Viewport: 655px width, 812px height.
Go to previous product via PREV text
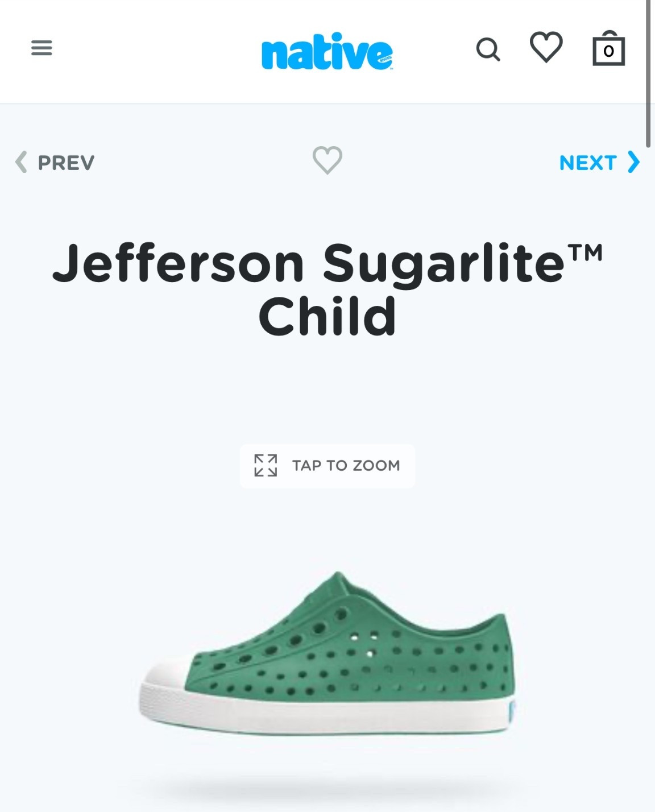click(66, 163)
